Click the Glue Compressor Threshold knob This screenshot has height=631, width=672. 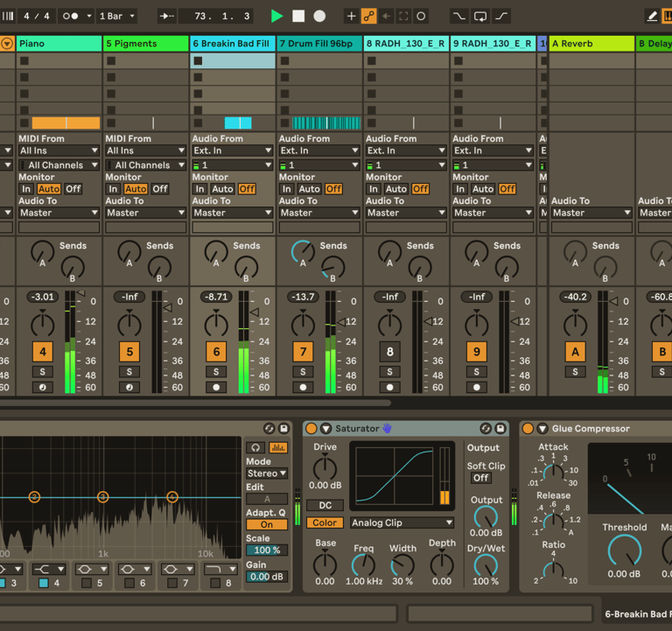[624, 550]
